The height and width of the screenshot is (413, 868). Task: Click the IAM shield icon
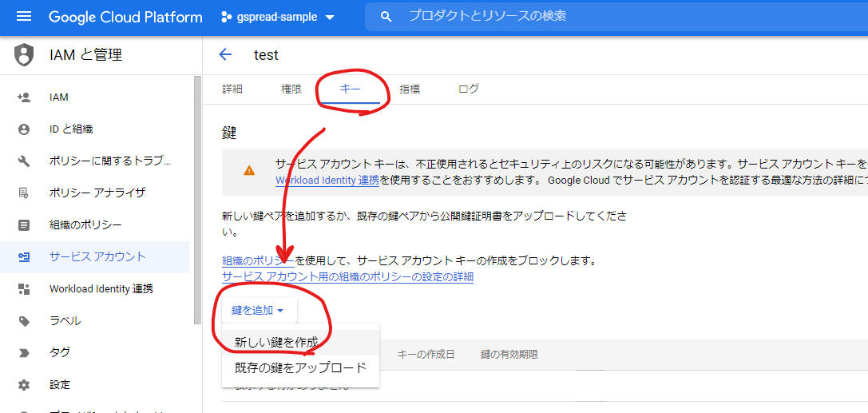pyautogui.click(x=25, y=55)
